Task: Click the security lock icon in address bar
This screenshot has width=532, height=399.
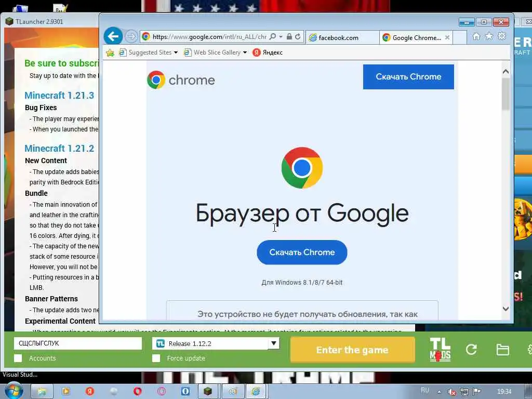Action: pyautogui.click(x=289, y=37)
